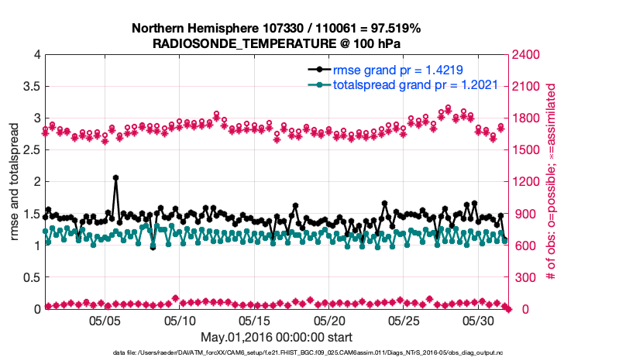Image resolution: width=643 pixels, height=364 pixels.
Task: Click the 2400 tick on right axis
Action: pyautogui.click(x=526, y=55)
